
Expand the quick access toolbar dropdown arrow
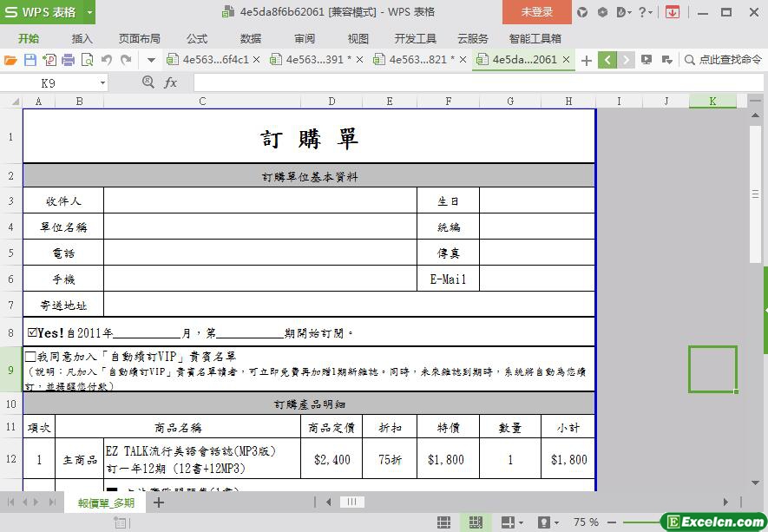pos(151,60)
